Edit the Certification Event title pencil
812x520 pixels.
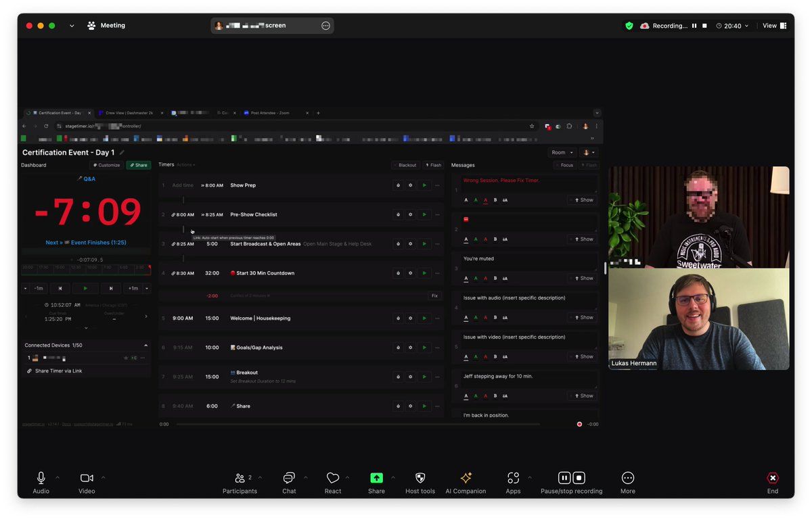pyautogui.click(x=122, y=153)
